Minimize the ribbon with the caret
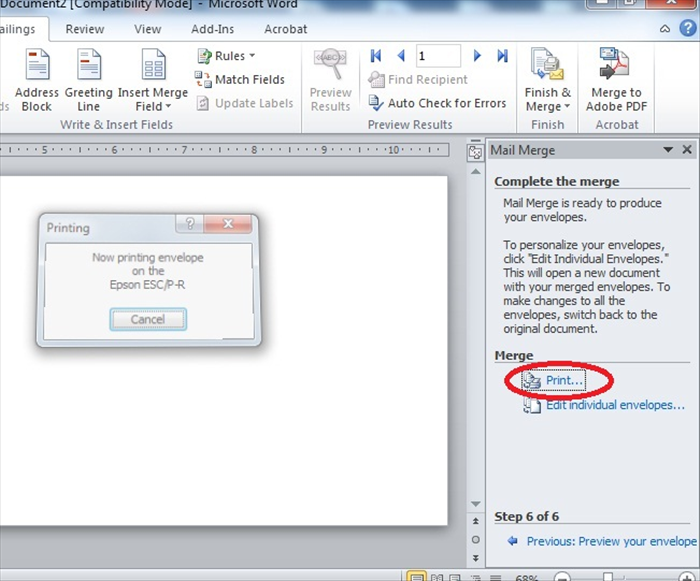Screen dimensions: 700x581 pos(665,29)
